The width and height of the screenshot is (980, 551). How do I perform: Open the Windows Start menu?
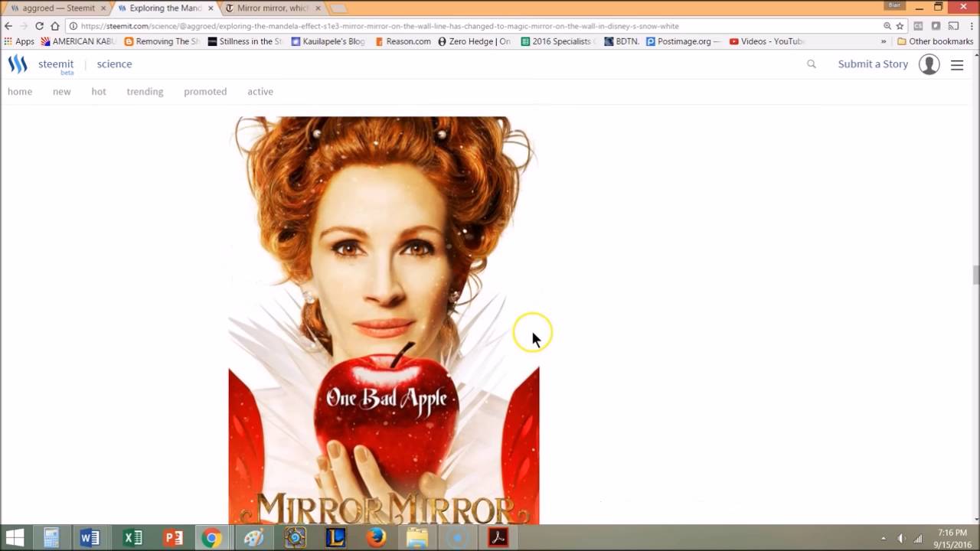pos(15,538)
